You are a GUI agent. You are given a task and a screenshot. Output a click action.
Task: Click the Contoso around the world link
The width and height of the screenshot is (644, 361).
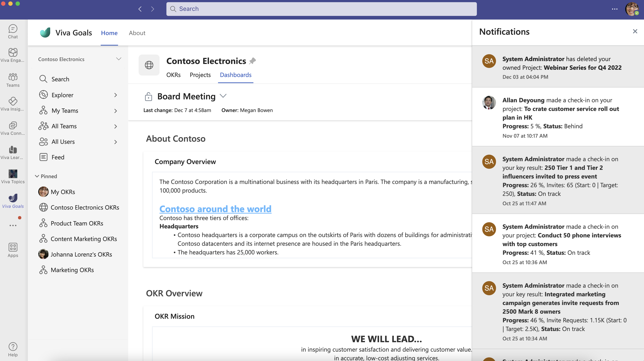(215, 208)
